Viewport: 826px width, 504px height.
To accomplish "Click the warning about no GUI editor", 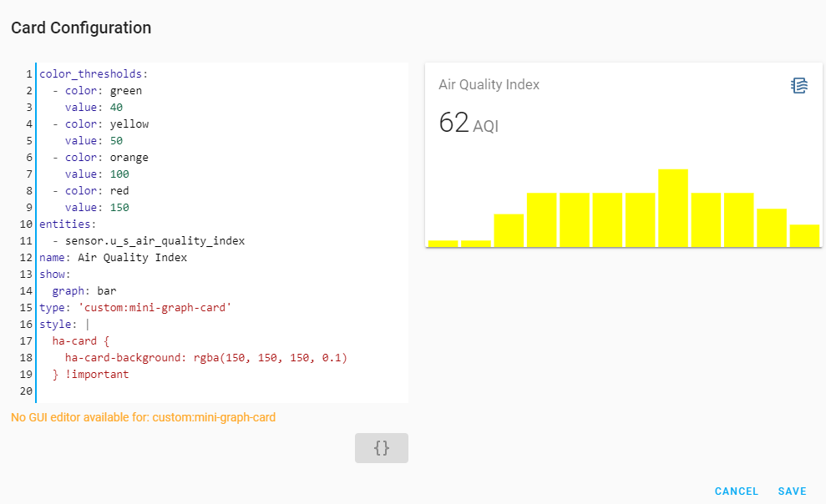I will click(142, 417).
